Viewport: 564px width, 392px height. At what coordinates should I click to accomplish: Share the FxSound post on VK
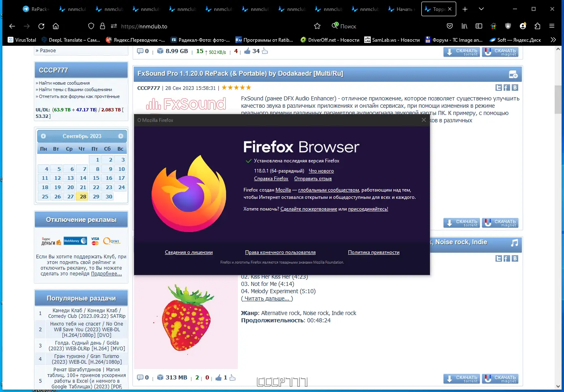(515, 87)
